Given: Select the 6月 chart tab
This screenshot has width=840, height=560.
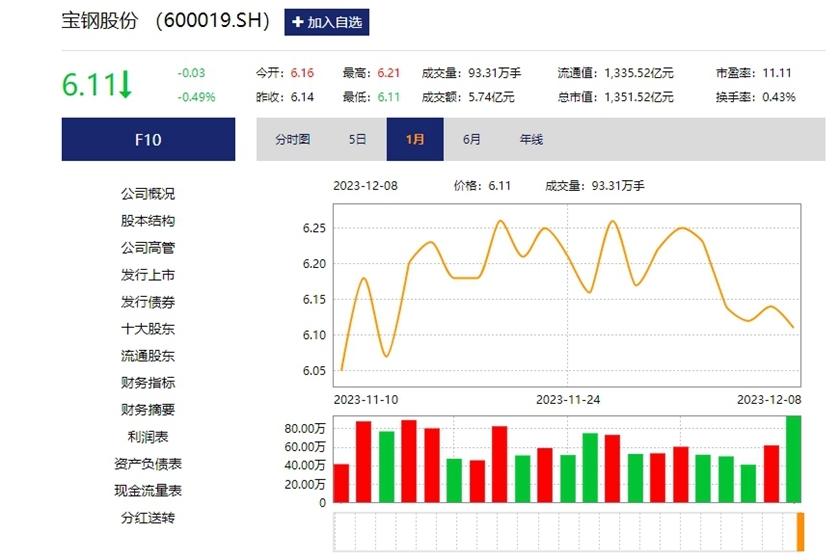Looking at the screenshot, I should [471, 139].
